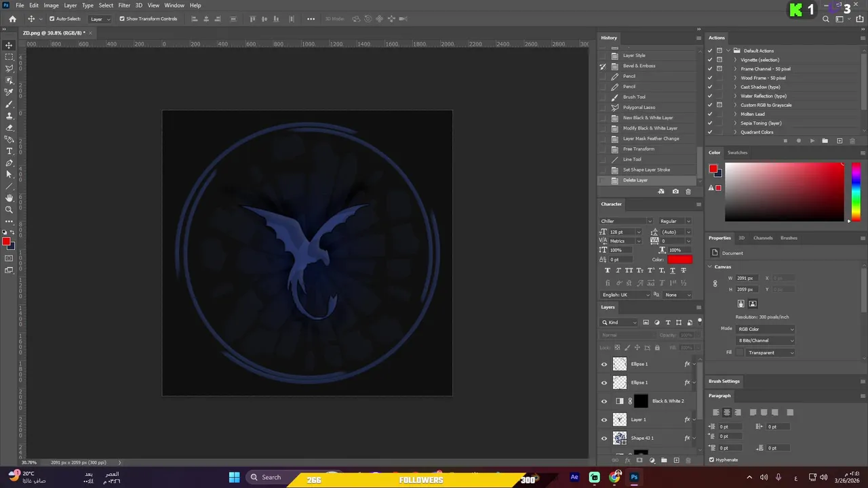The width and height of the screenshot is (868, 488).
Task: Play the selected action in Actions panel
Action: click(x=812, y=141)
